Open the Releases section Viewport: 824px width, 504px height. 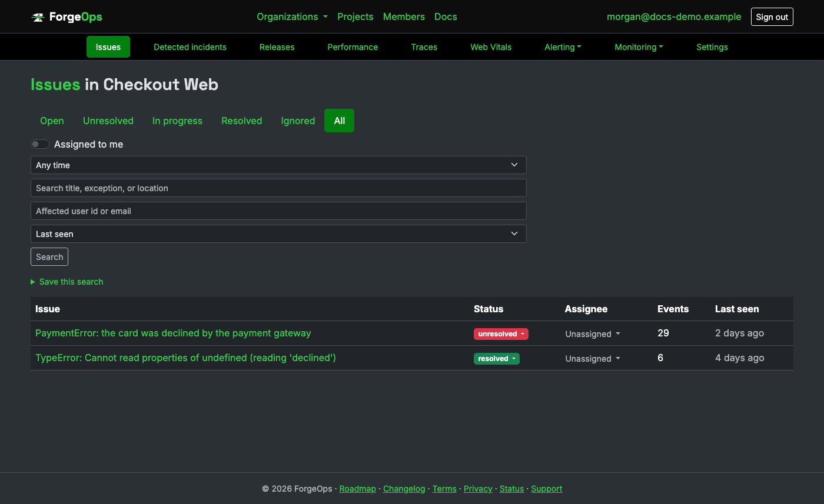coord(277,47)
